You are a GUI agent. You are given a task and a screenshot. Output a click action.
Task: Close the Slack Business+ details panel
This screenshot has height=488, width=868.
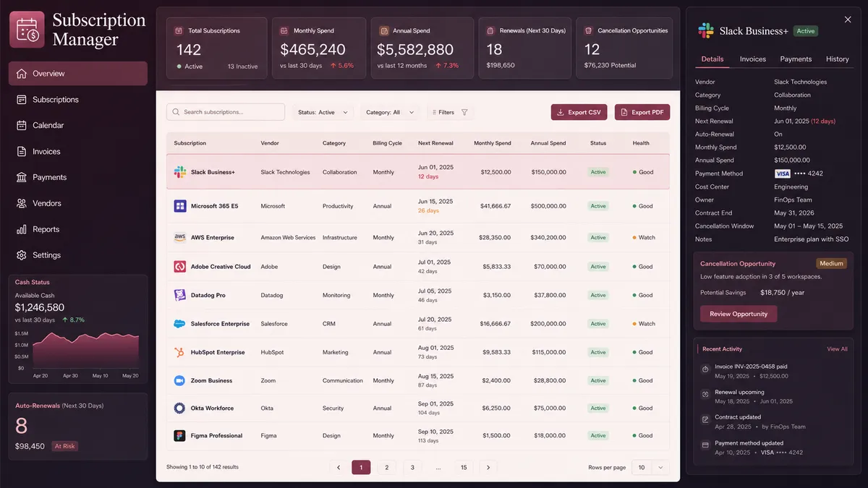click(x=848, y=20)
